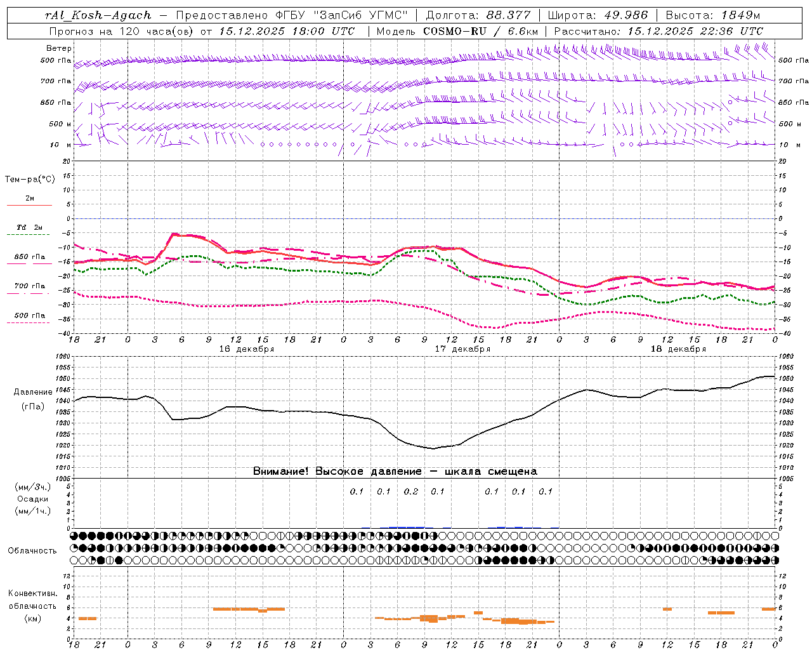Click the forecast start 15.12.2025 18:00 UTC
The height and width of the screenshot is (650, 812).
coord(287,31)
